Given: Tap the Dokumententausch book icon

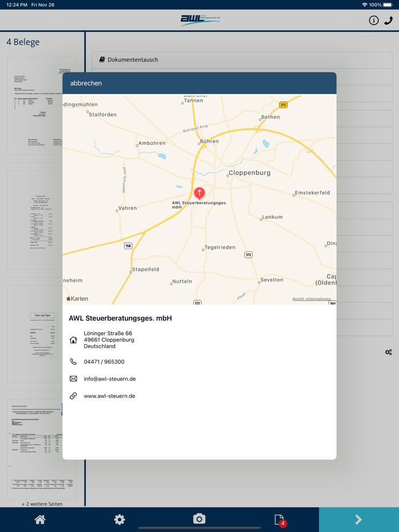Looking at the screenshot, I should (102, 59).
